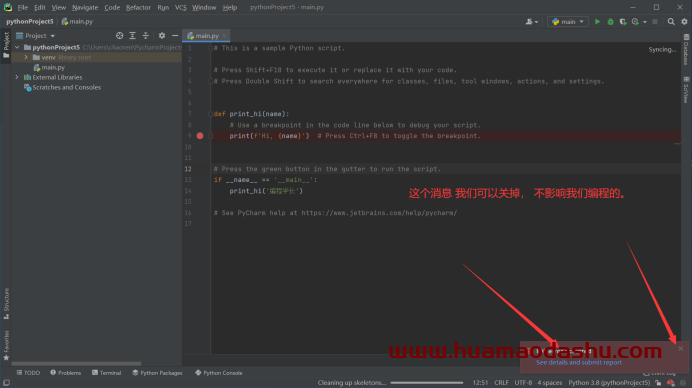Open the Run menu
Screen dimensions: 692x388
tap(163, 8)
